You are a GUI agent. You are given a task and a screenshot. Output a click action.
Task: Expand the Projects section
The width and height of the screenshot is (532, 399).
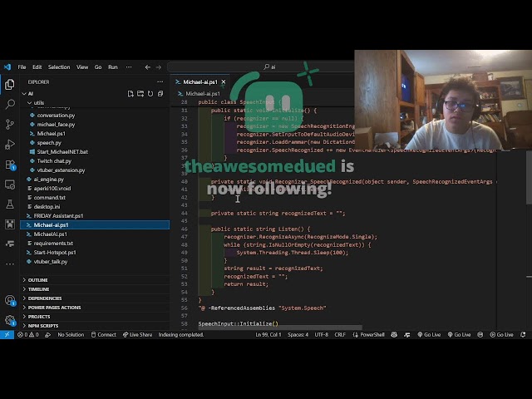(x=95, y=317)
